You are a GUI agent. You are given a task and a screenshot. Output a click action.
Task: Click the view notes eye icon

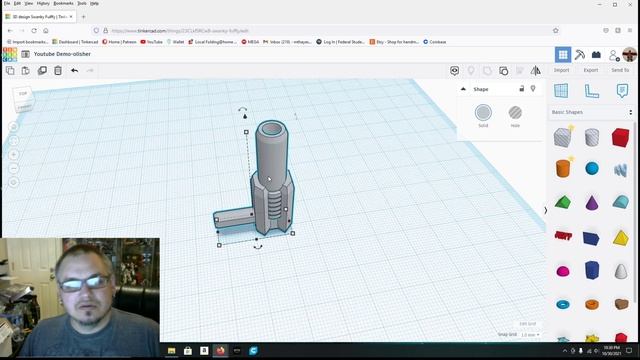click(x=454, y=71)
